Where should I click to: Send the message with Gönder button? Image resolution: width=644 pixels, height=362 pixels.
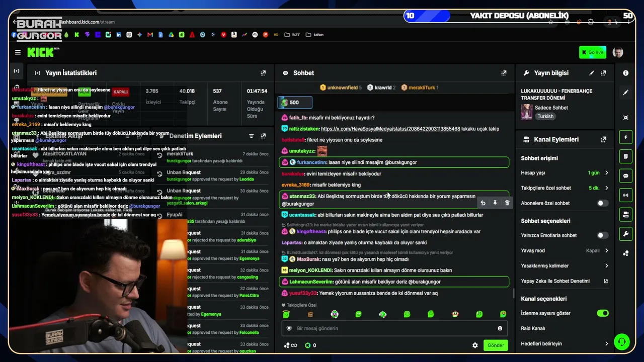496,345
